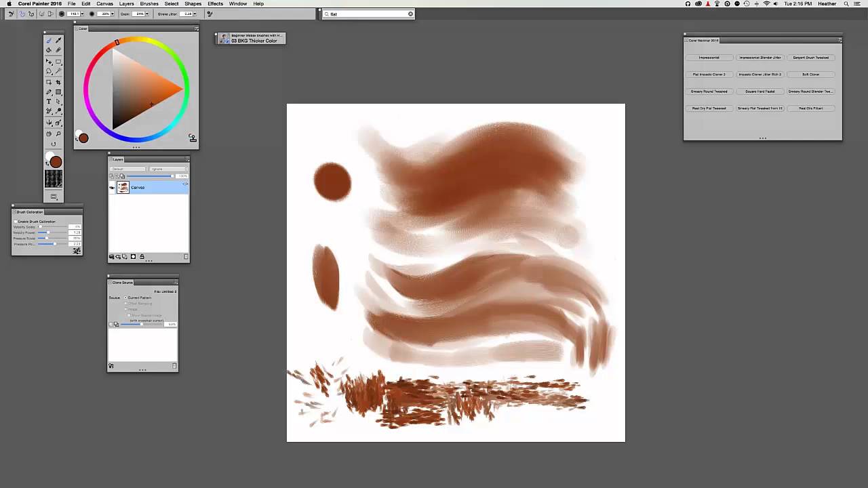Open the brush selector 03 BKG Thicker Color
This screenshot has width=868, height=488.
pos(250,39)
